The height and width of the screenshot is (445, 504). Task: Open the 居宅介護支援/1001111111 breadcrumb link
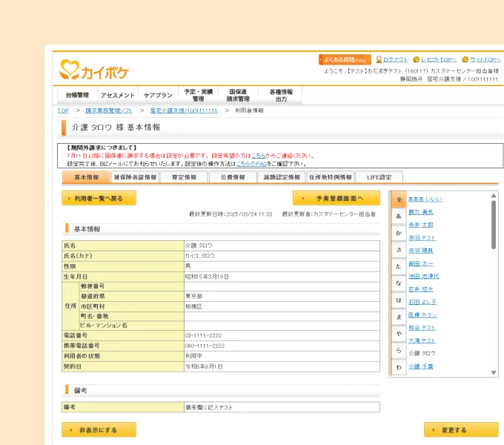184,111
